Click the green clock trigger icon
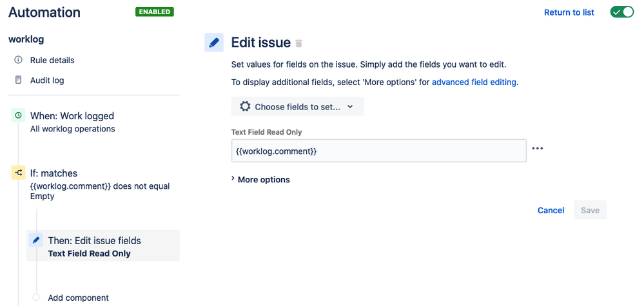 [18, 116]
